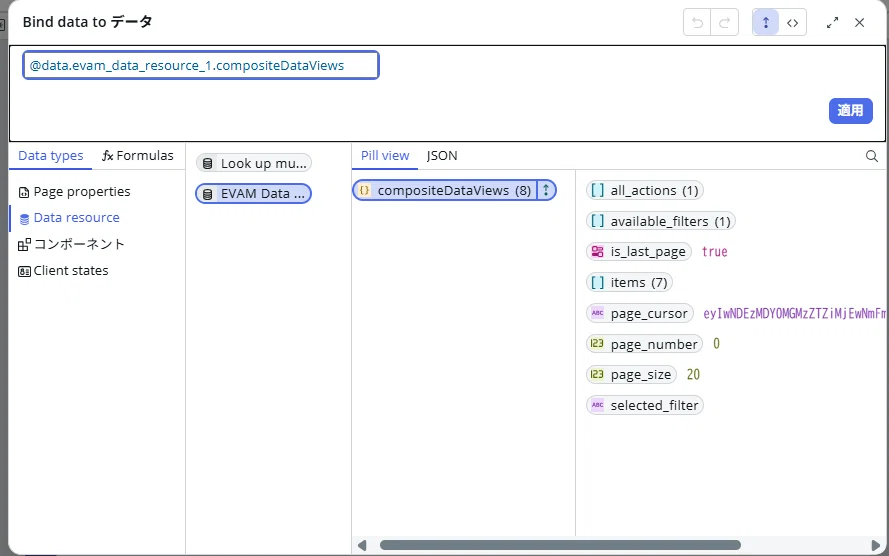
Task: Select available_filters (1) array pill
Action: click(x=661, y=221)
